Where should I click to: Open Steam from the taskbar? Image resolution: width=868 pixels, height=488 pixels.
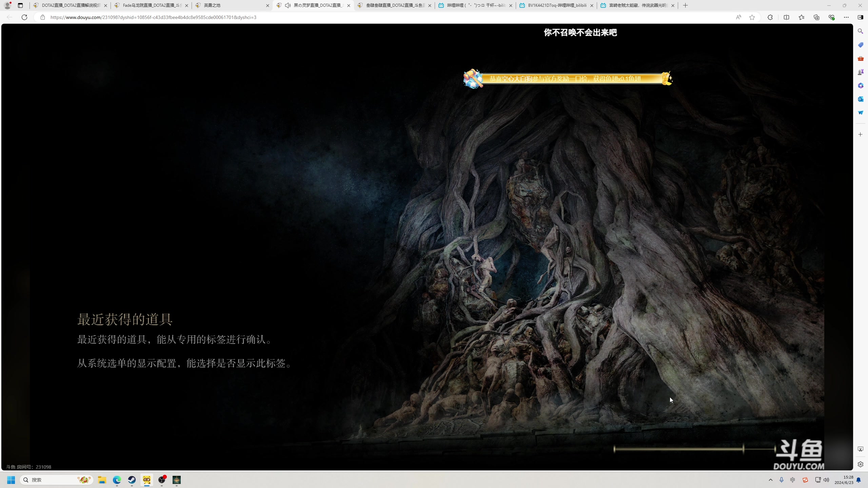tap(132, 480)
